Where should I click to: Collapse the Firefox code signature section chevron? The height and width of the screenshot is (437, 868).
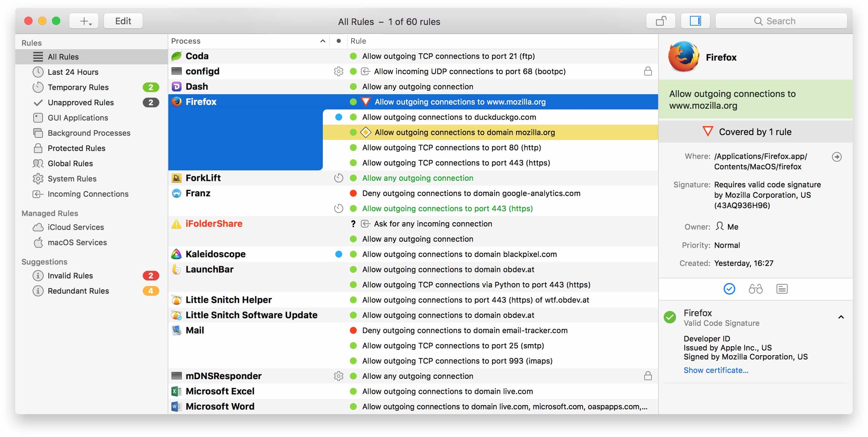pyautogui.click(x=841, y=317)
